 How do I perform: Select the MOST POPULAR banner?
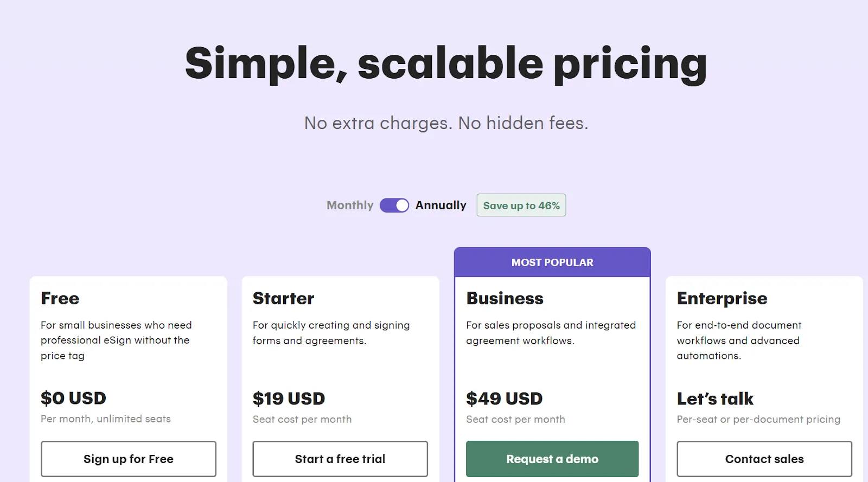[x=552, y=262]
